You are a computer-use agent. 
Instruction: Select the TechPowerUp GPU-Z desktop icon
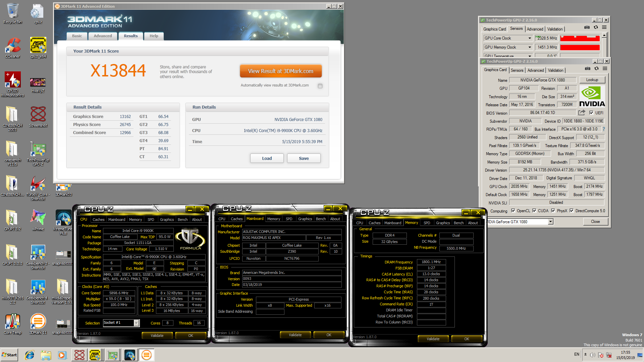pos(38,154)
